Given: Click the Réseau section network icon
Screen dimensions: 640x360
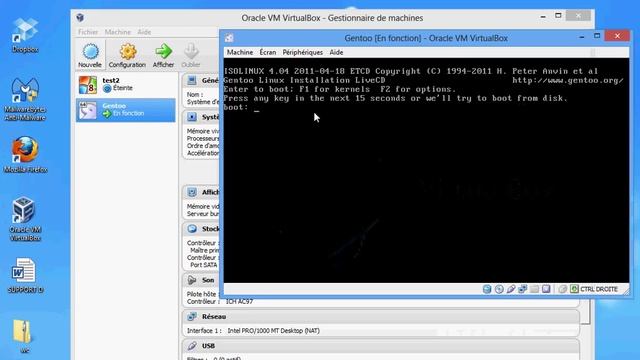Looking at the screenshot, I should click(x=191, y=316).
